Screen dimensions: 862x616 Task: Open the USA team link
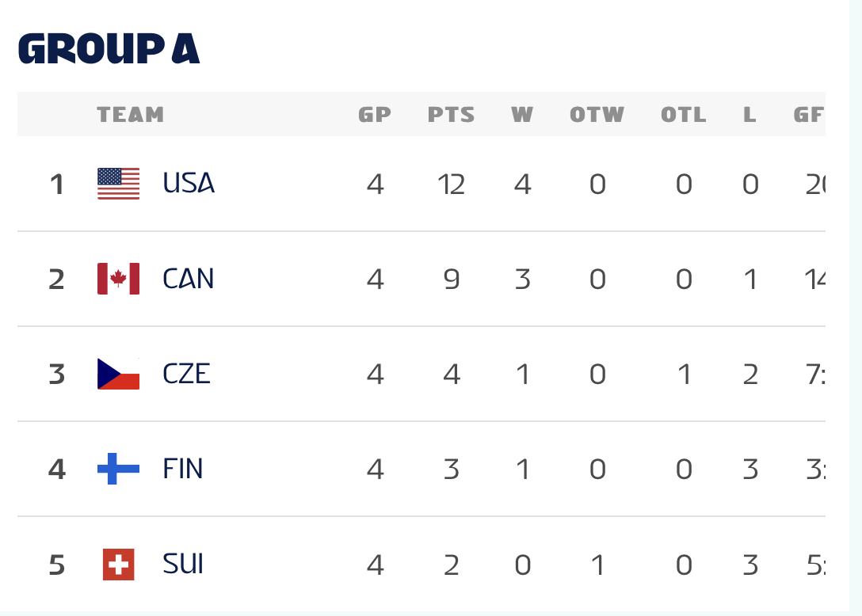(x=189, y=184)
